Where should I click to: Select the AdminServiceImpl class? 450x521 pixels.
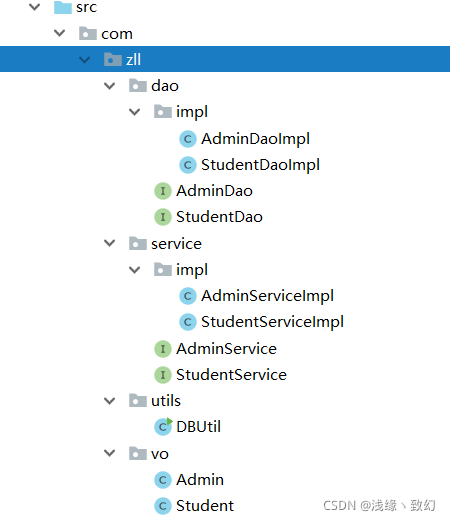pos(267,296)
